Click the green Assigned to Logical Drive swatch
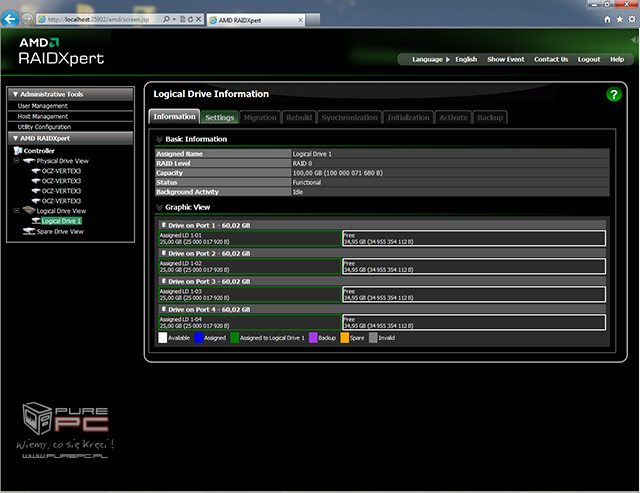This screenshot has height=493, width=640. (x=235, y=338)
